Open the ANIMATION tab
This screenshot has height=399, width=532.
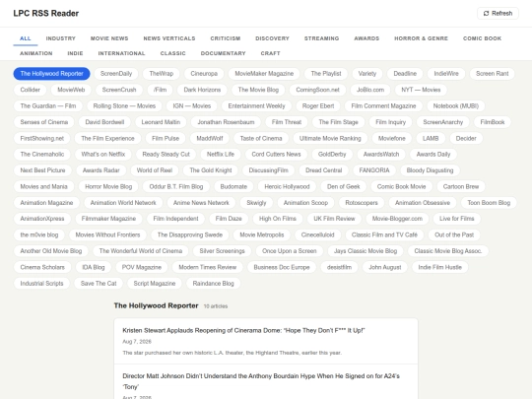pyautogui.click(x=36, y=53)
